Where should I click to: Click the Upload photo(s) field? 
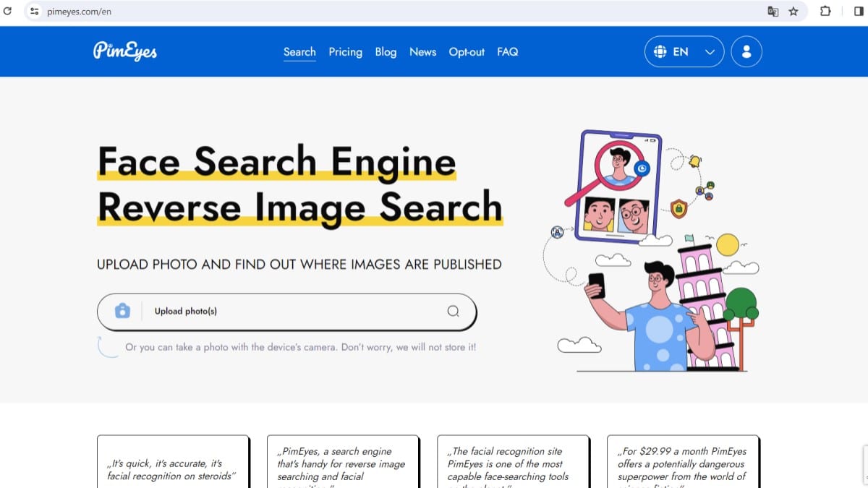[289, 311]
